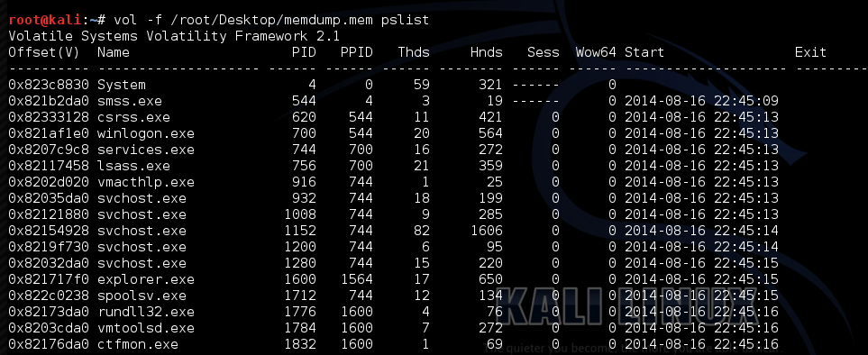This screenshot has height=355, width=868.
Task: Click offset 0x82333128 of csrss.exe
Action: pyautogui.click(x=49, y=117)
